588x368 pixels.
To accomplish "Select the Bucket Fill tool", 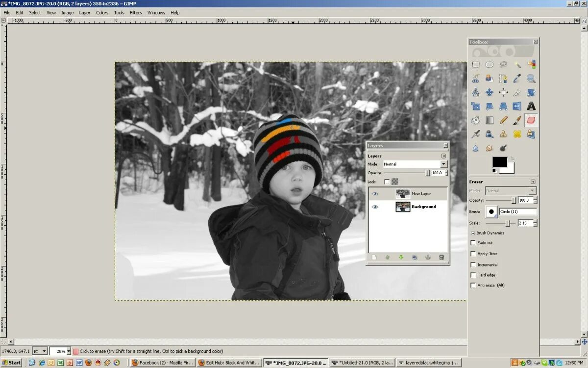I will tap(475, 120).
